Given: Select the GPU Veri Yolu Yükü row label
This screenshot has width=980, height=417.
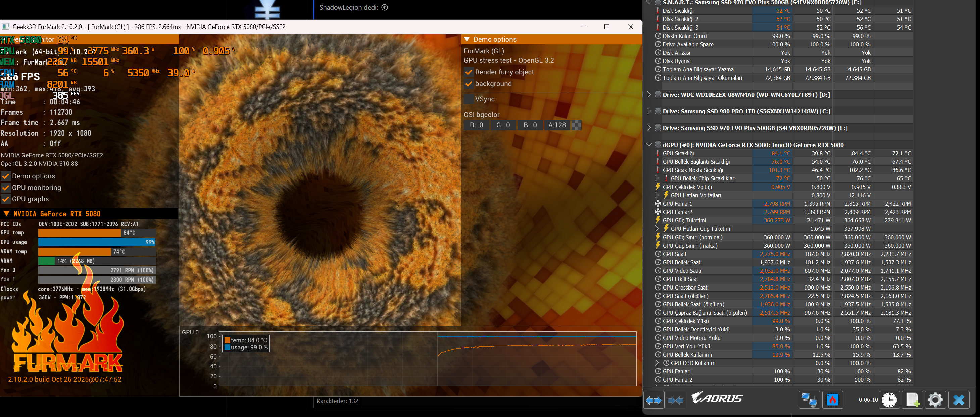Looking at the screenshot, I should tap(686, 346).
